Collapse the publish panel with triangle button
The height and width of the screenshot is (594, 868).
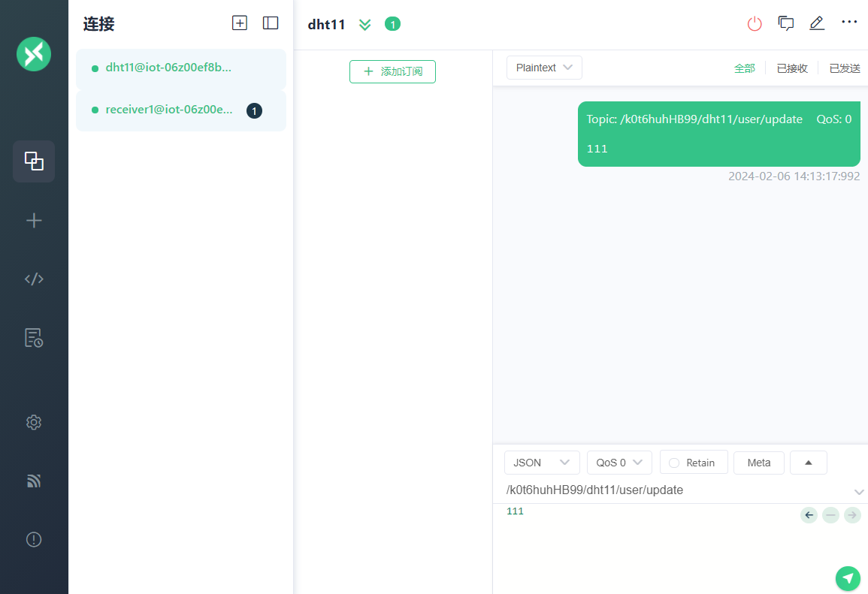[808, 463]
